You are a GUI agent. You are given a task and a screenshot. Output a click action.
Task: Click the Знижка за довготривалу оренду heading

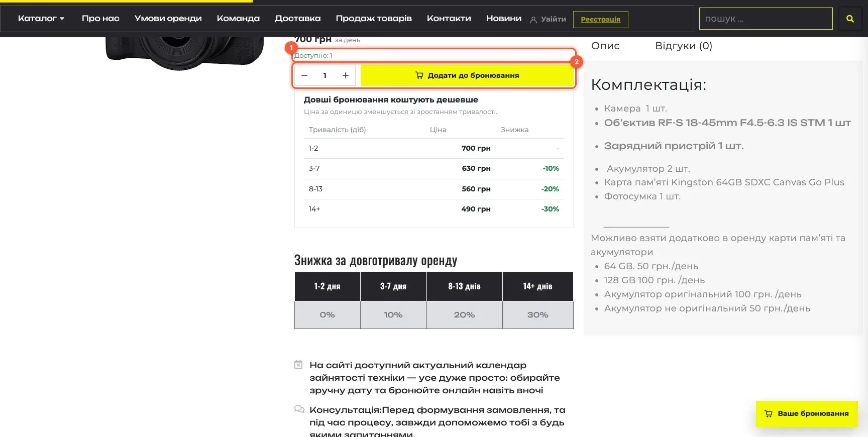[376, 260]
